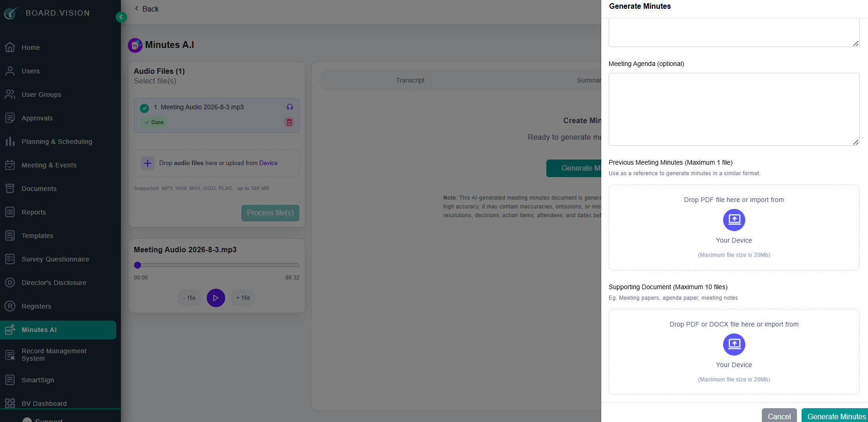
Task: Open Templates icon in sidebar
Action: click(10, 236)
